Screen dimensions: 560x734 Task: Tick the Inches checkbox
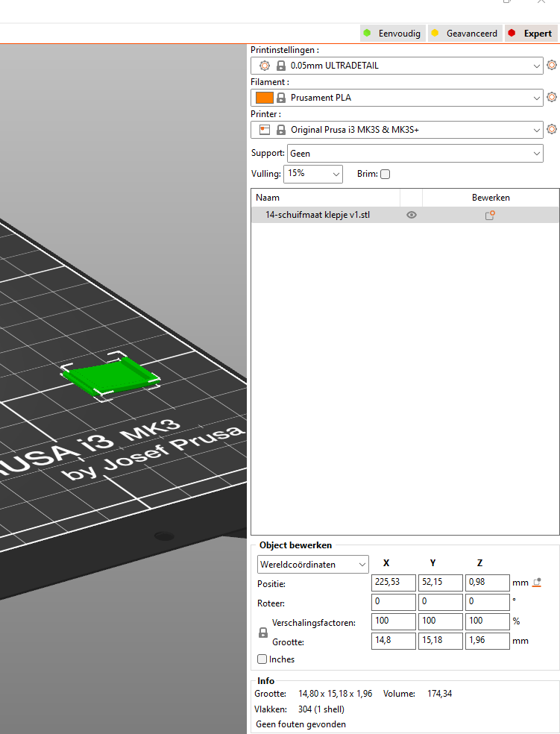[x=262, y=659]
